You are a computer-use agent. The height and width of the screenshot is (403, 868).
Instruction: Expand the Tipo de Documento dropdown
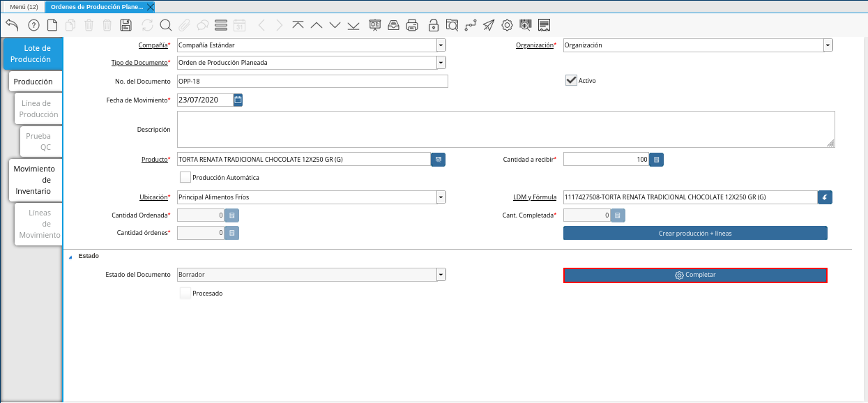[441, 63]
